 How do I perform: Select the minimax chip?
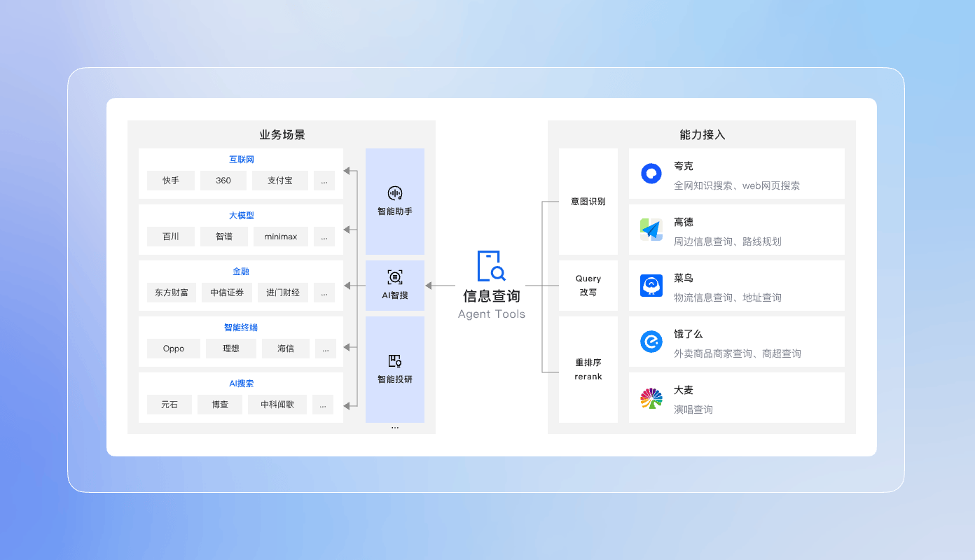281,237
